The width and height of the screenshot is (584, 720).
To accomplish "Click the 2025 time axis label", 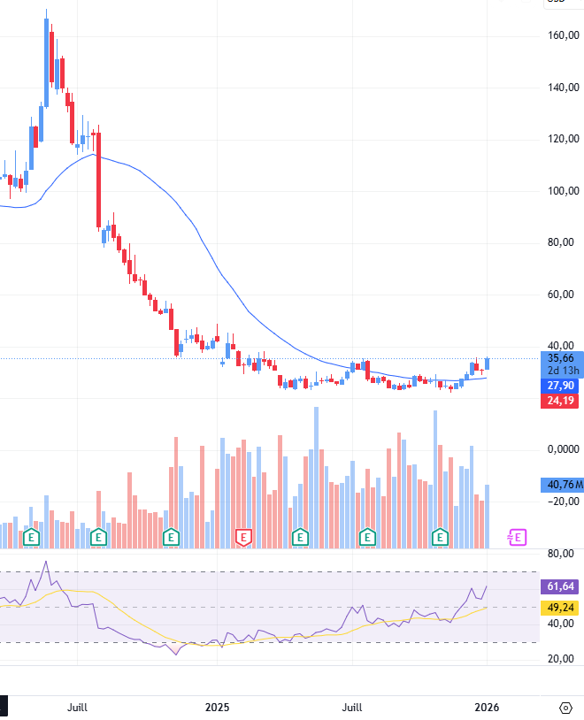I will click(217, 707).
